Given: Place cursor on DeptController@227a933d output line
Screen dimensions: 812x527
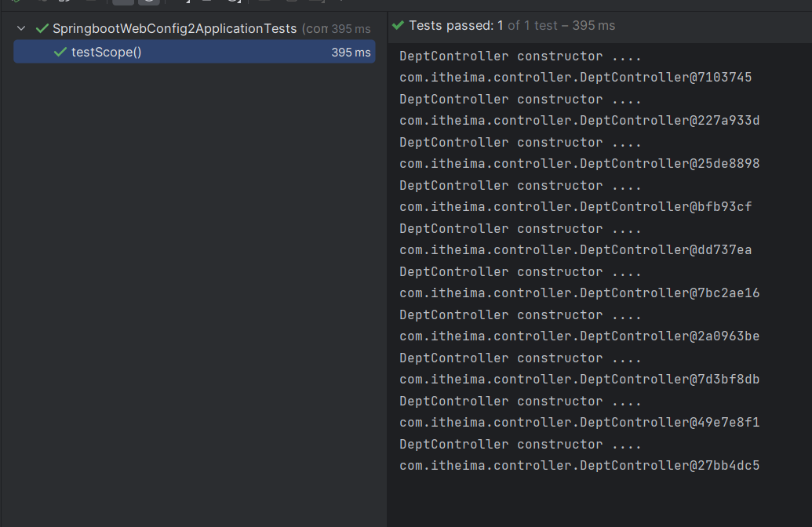Looking at the screenshot, I should (579, 121).
